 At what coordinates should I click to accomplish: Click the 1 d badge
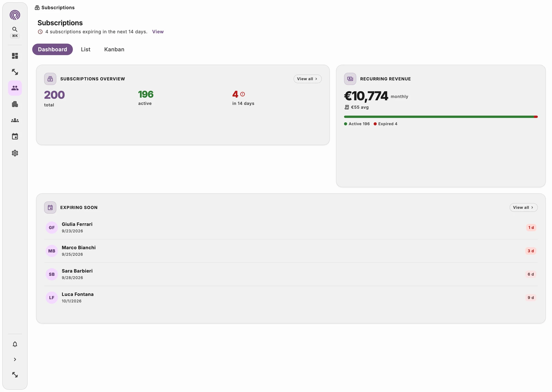coord(531,228)
